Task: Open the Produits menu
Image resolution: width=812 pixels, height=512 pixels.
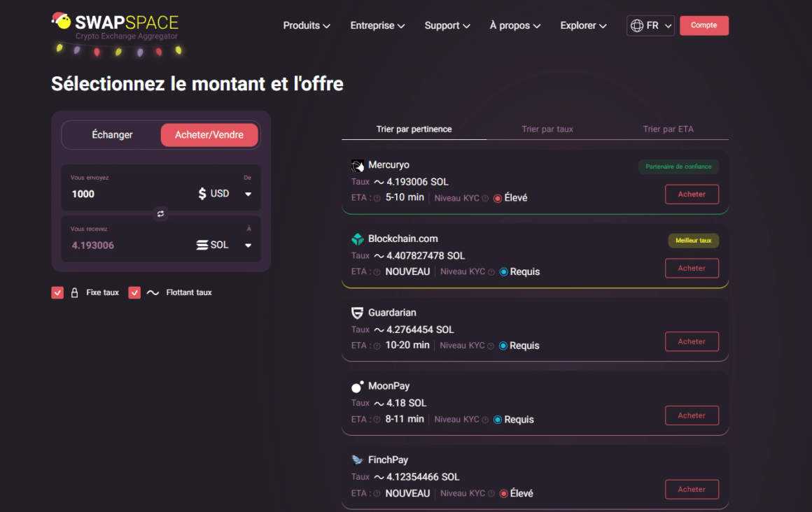Action: 307,25
